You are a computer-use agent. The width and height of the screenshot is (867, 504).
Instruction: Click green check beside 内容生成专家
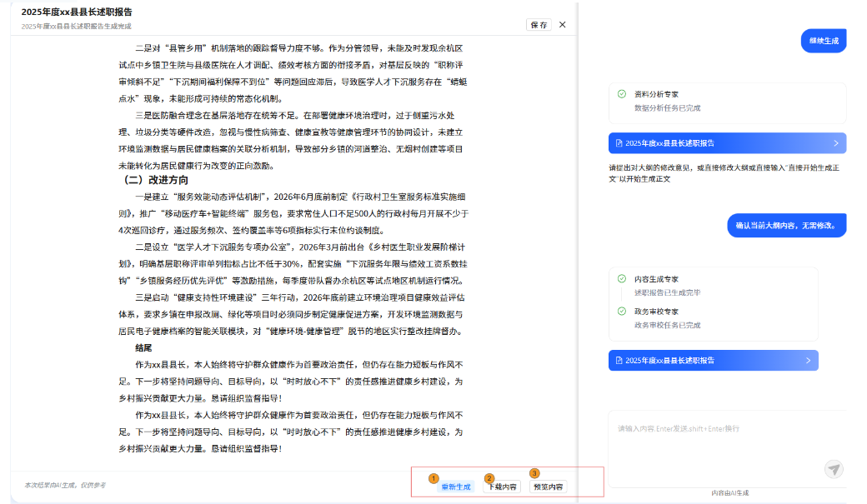point(622,279)
